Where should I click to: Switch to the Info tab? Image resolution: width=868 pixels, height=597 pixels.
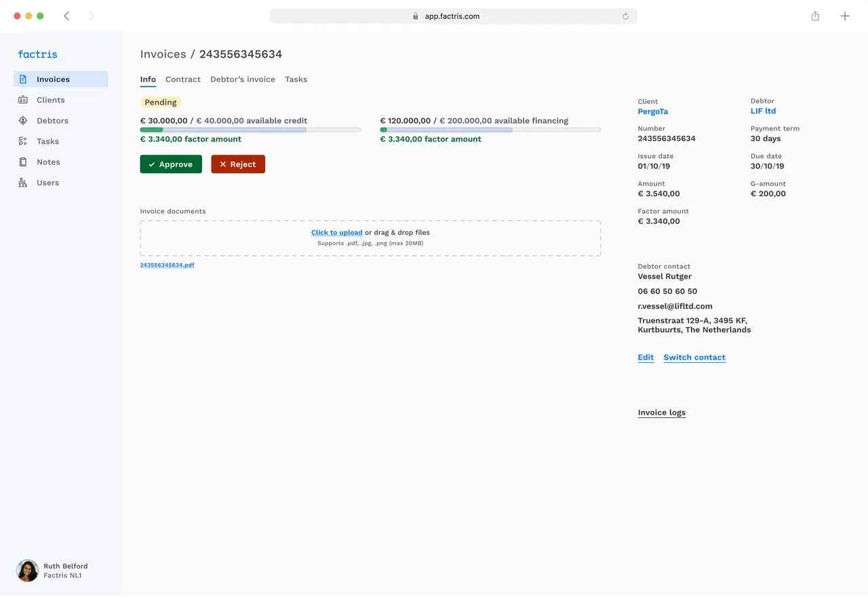coord(148,79)
